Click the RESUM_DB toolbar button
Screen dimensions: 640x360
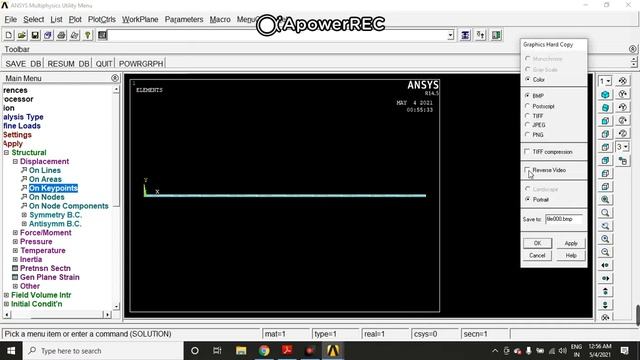pyautogui.click(x=68, y=64)
